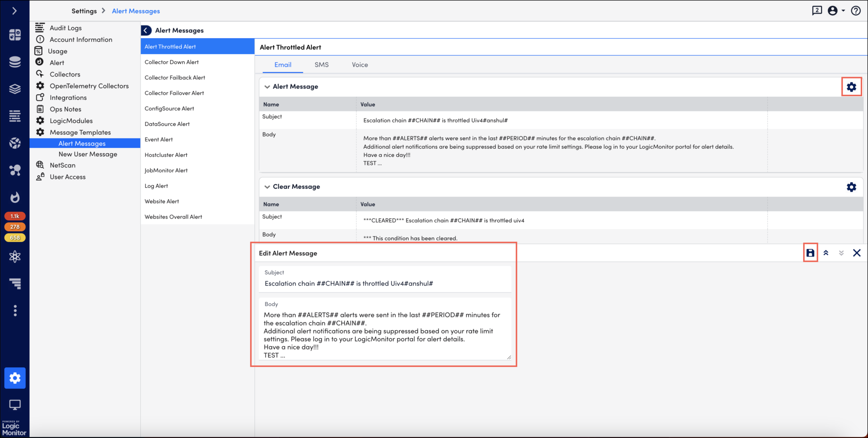Select Collector Down Alert from the list
Screen dimensions: 868x438
172,62
